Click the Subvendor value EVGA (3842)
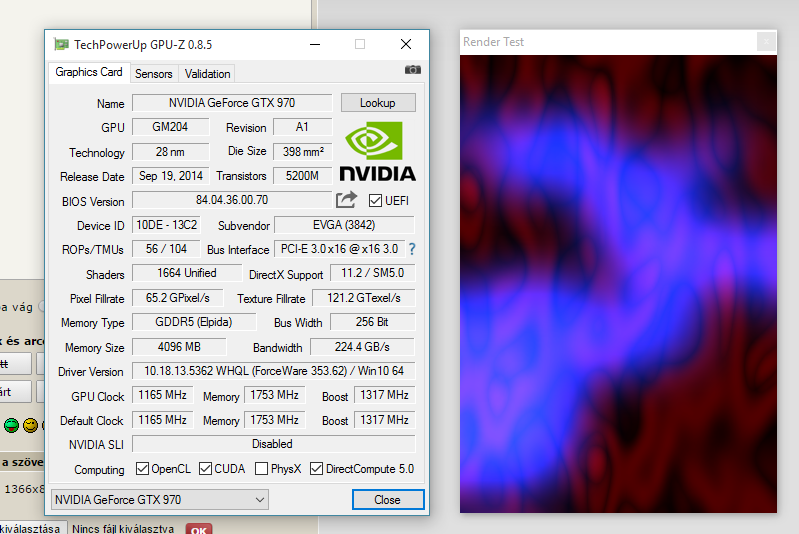 pyautogui.click(x=344, y=225)
